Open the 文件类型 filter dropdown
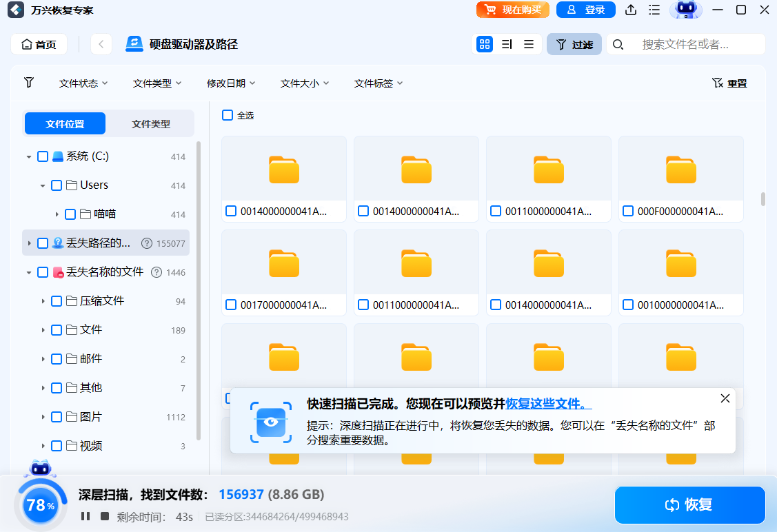This screenshot has width=777, height=532. pos(157,83)
